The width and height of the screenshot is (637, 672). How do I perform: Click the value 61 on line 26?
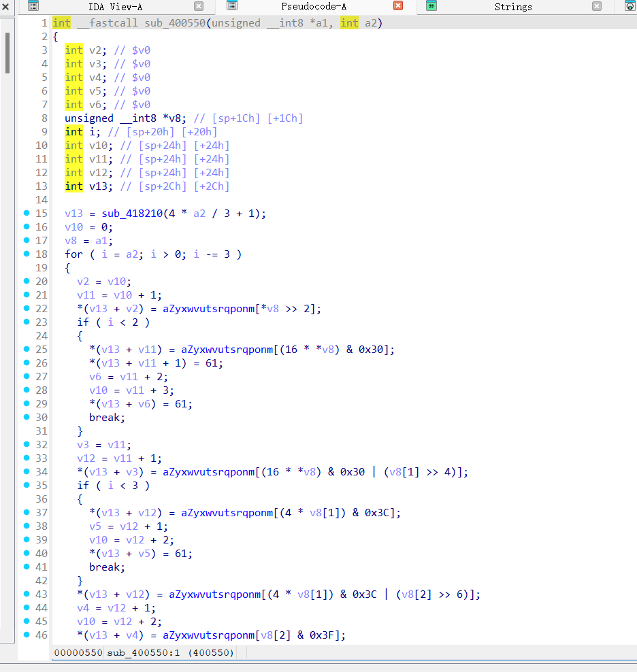click(212, 363)
